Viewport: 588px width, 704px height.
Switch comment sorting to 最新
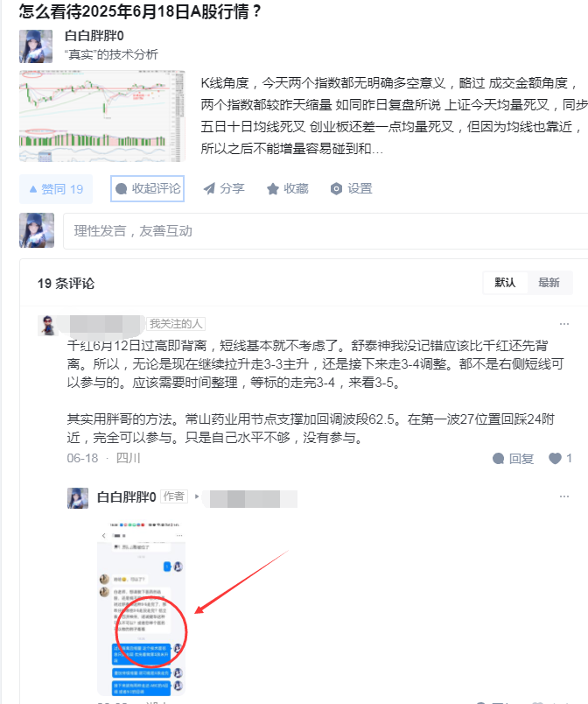click(549, 283)
